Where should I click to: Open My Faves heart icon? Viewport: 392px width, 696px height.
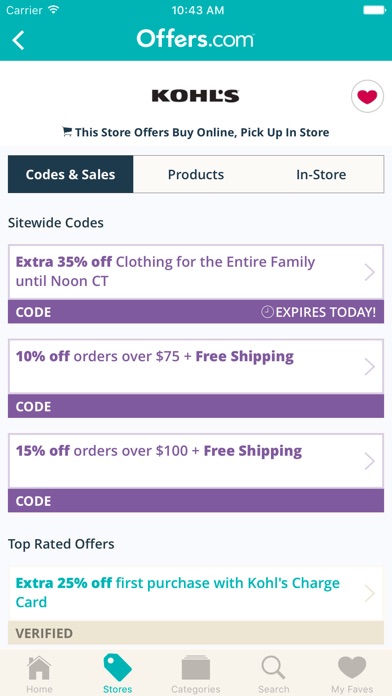click(352, 668)
